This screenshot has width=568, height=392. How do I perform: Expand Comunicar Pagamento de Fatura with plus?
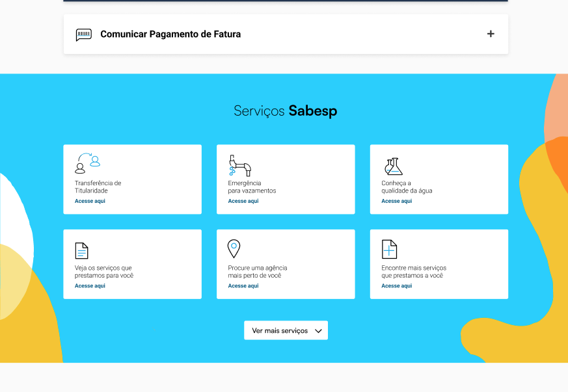491,34
